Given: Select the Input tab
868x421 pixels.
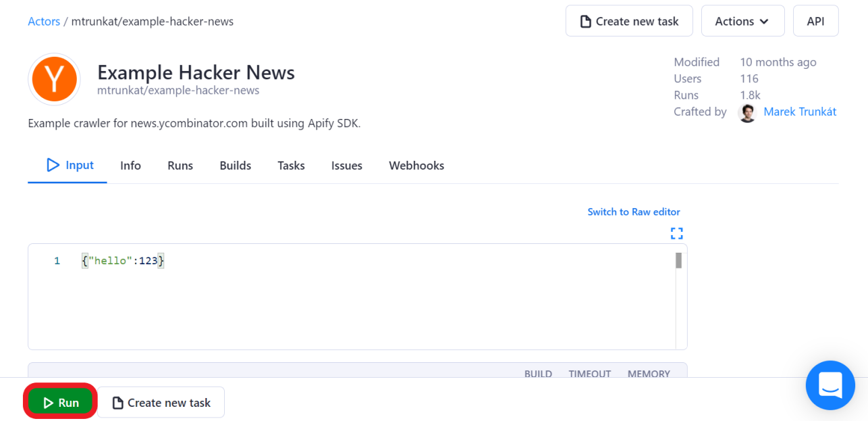Looking at the screenshot, I should point(67,166).
